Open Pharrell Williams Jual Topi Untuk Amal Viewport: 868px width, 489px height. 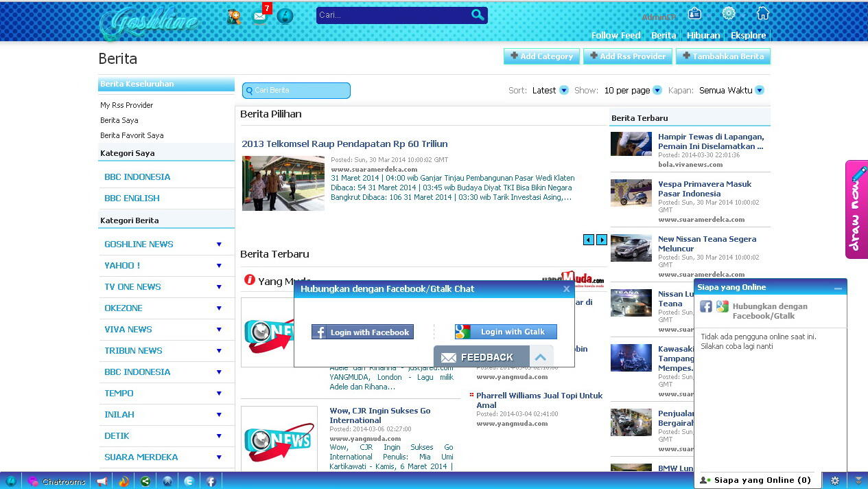(539, 400)
